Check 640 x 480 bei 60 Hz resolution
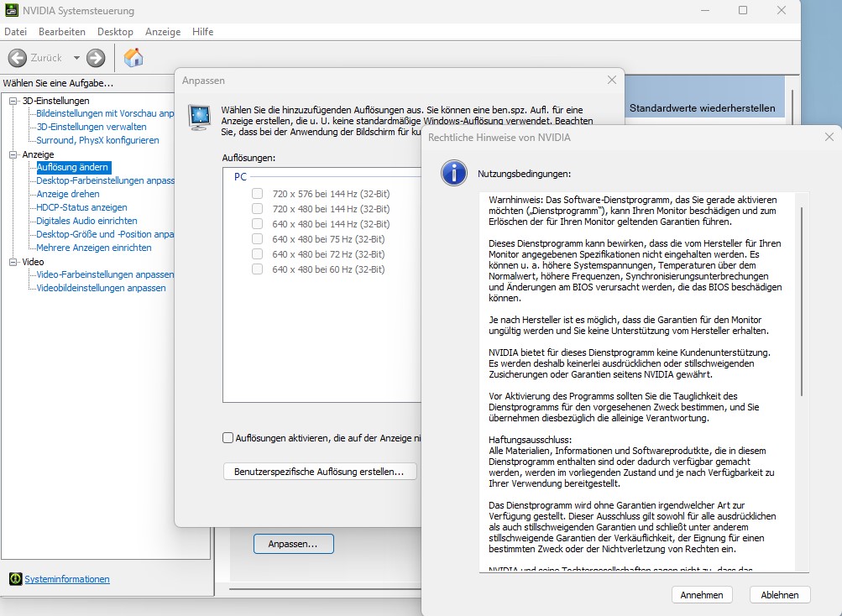The image size is (842, 616). coord(257,269)
